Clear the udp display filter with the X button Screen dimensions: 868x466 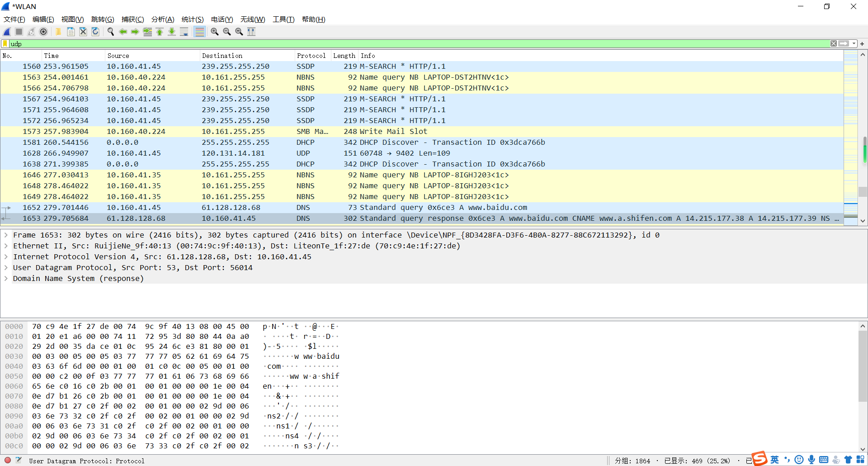833,43
